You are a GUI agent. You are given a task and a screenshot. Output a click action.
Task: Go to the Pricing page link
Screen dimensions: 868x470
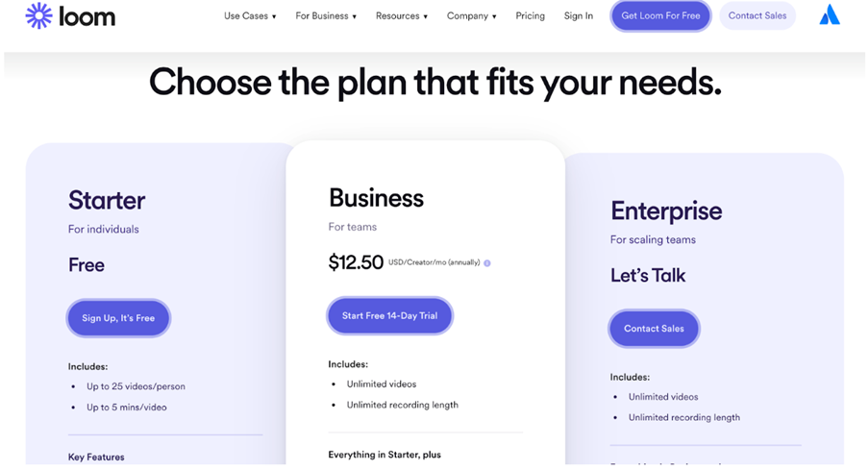coord(530,16)
